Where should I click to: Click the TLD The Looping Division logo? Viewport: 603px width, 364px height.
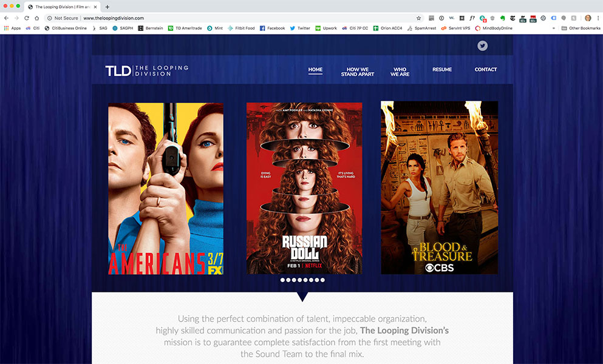click(147, 71)
